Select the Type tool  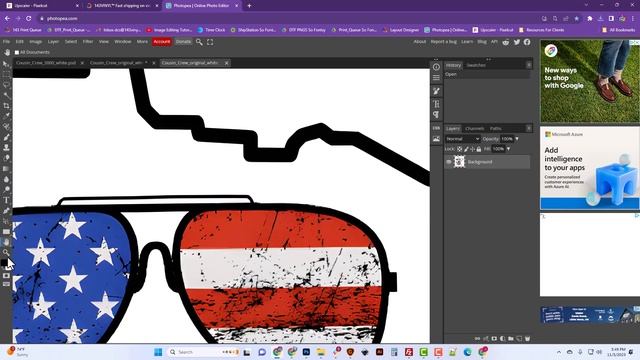(6, 200)
